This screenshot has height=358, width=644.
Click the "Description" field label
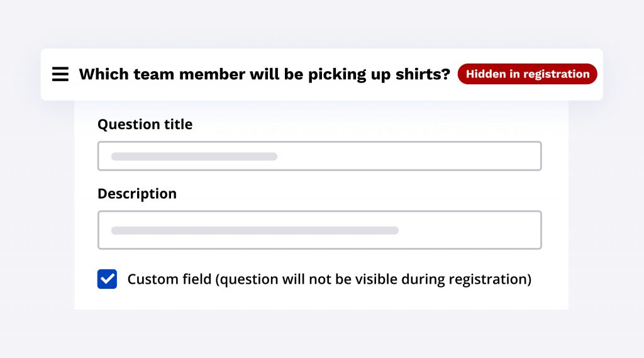click(137, 194)
